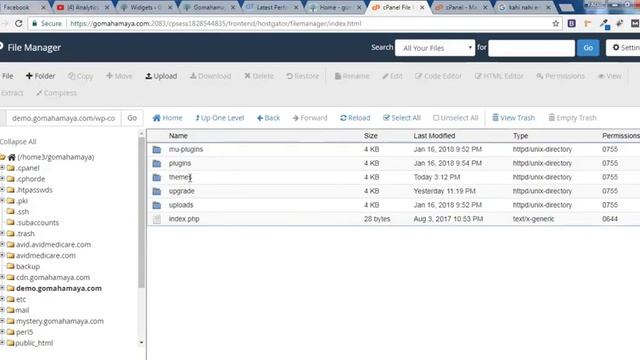This screenshot has width=640, height=360.
Task: Click Collapse All in the tree
Action: click(x=18, y=142)
